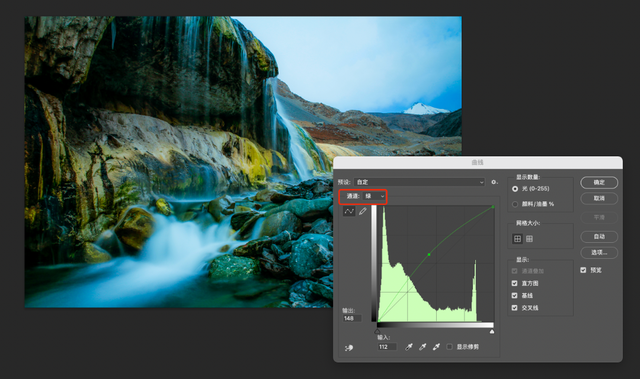Pick the black point eyedropper
640x379 pixels.
coord(409,347)
